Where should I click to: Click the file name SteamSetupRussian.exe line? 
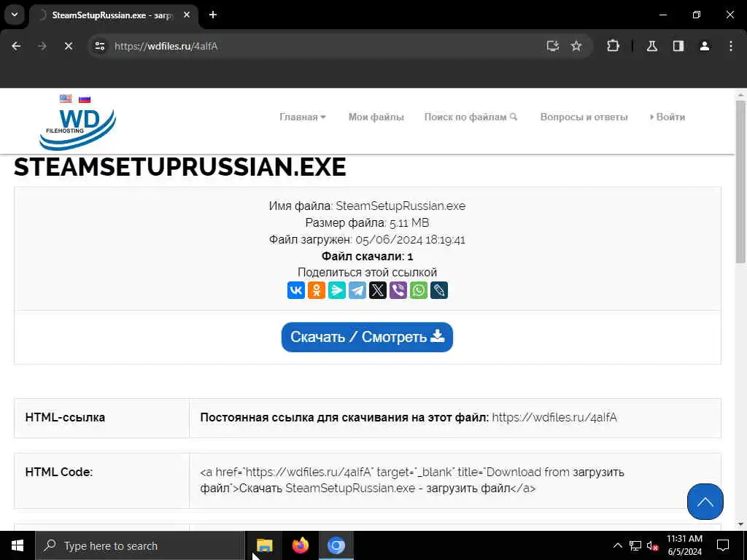368,206
